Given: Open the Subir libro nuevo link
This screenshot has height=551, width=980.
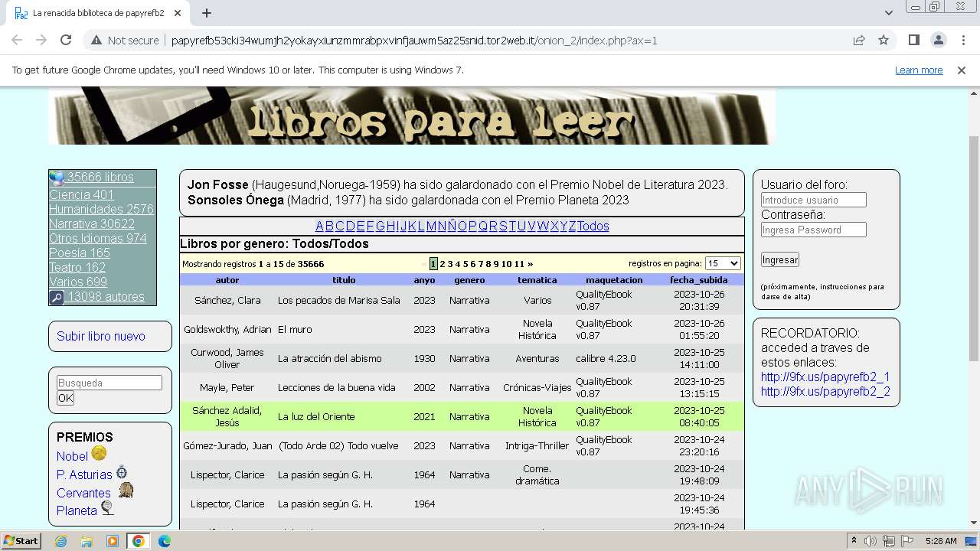Looking at the screenshot, I should coord(101,336).
